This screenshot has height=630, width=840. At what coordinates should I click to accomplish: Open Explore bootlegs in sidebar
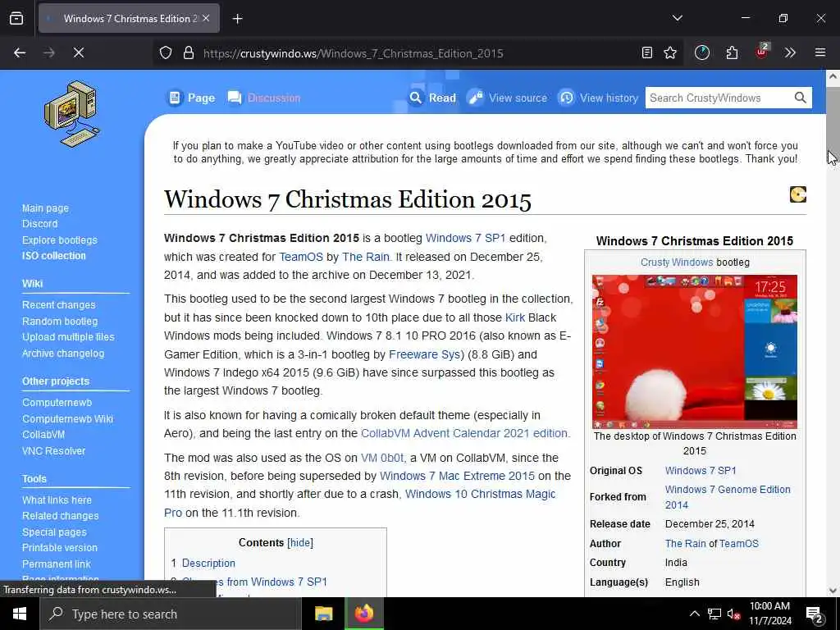59,240
